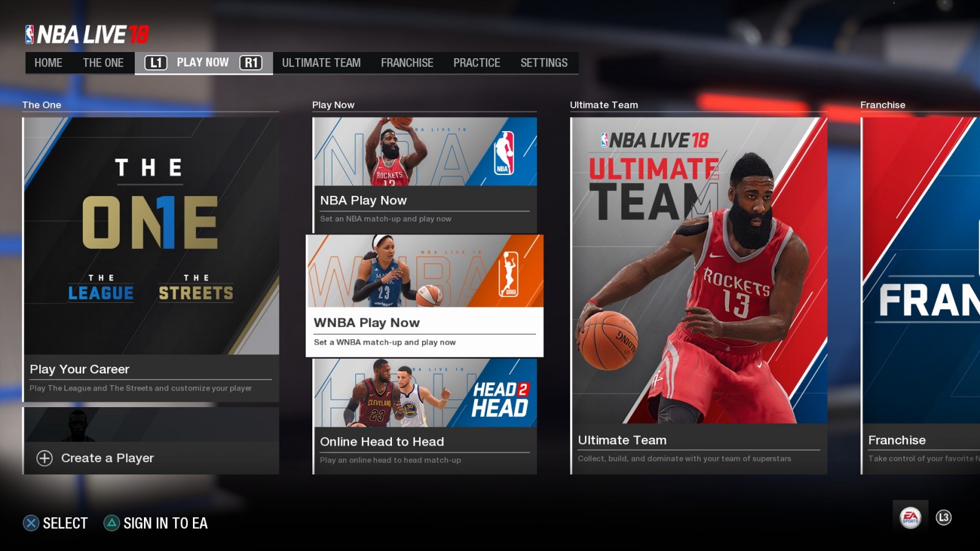Switch to THE ONE tab
Image resolution: width=980 pixels, height=551 pixels.
tap(103, 62)
